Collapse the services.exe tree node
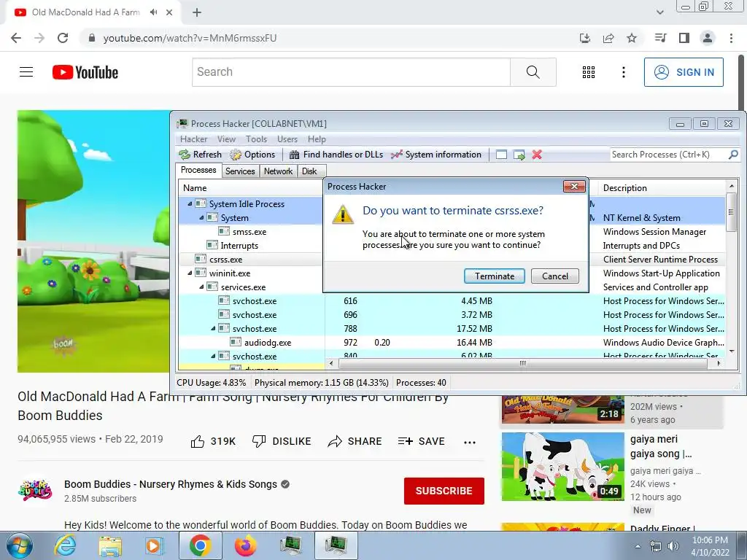This screenshot has height=560, width=747. (201, 287)
